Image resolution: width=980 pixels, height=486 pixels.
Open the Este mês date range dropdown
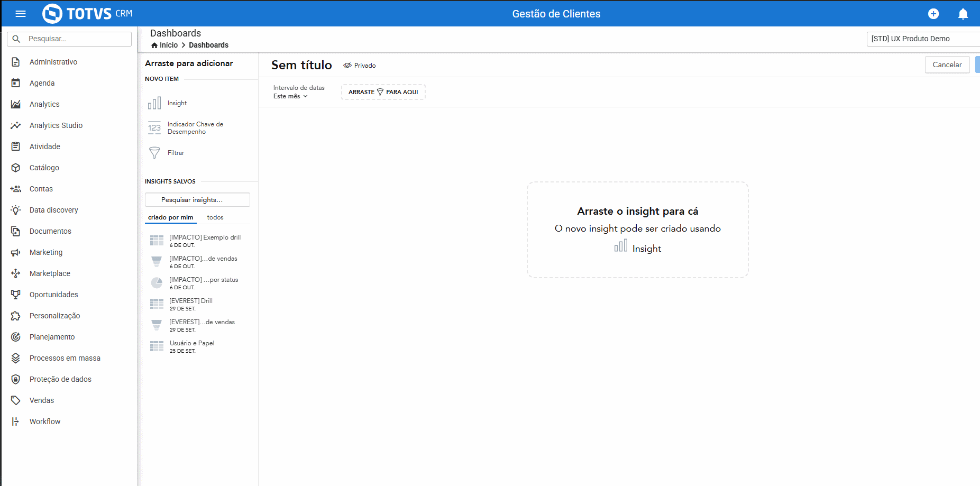[x=290, y=96]
